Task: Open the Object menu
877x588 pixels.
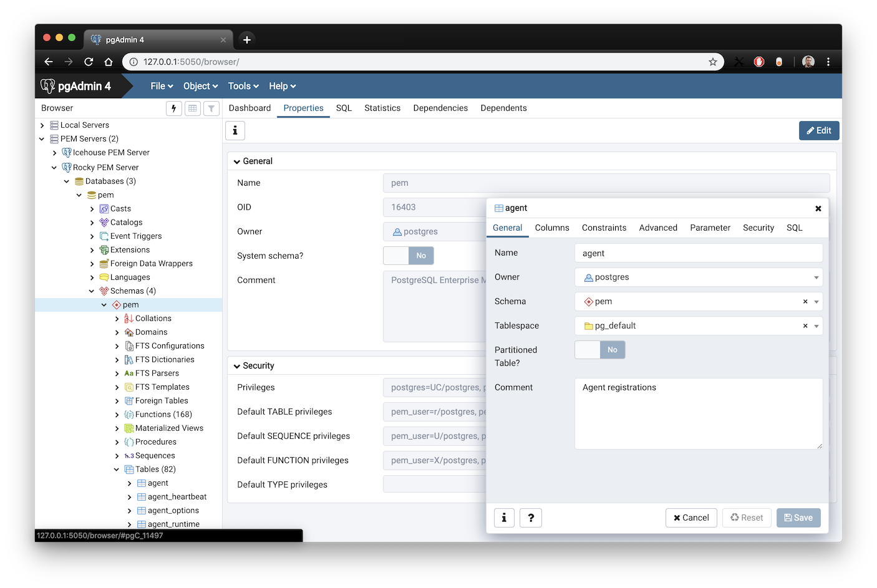Action: click(x=200, y=86)
